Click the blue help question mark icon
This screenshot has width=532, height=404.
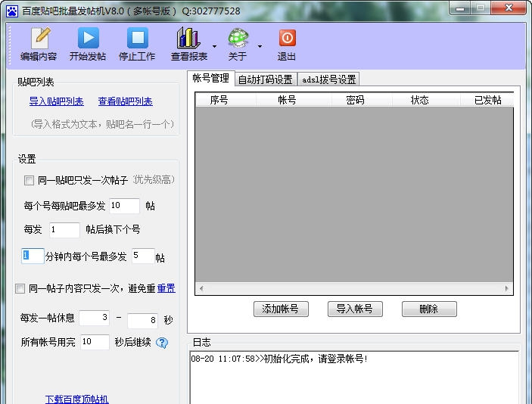point(162,343)
